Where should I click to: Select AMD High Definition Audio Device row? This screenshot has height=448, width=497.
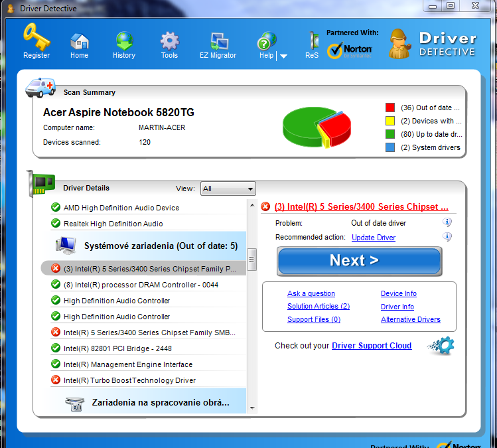(x=148, y=208)
